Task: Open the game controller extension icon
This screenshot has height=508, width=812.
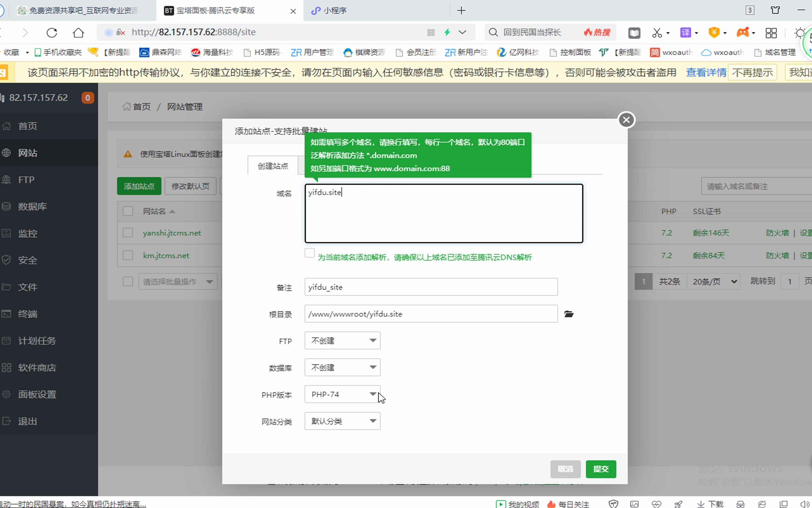Action: click(x=742, y=33)
